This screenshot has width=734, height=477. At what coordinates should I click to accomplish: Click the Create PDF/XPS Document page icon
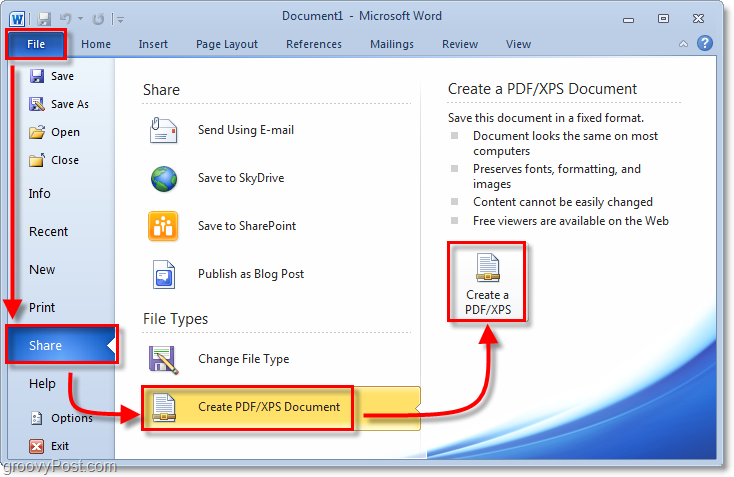pos(164,408)
